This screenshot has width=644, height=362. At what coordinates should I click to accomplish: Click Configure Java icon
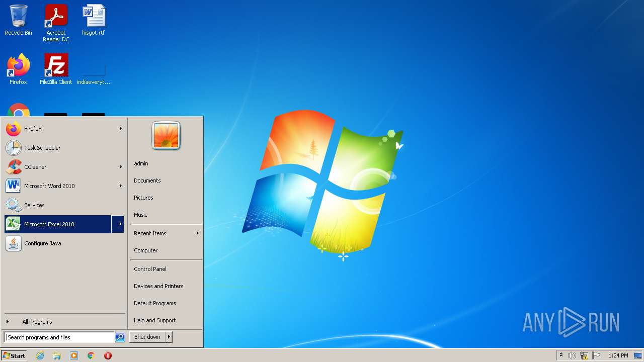point(14,243)
